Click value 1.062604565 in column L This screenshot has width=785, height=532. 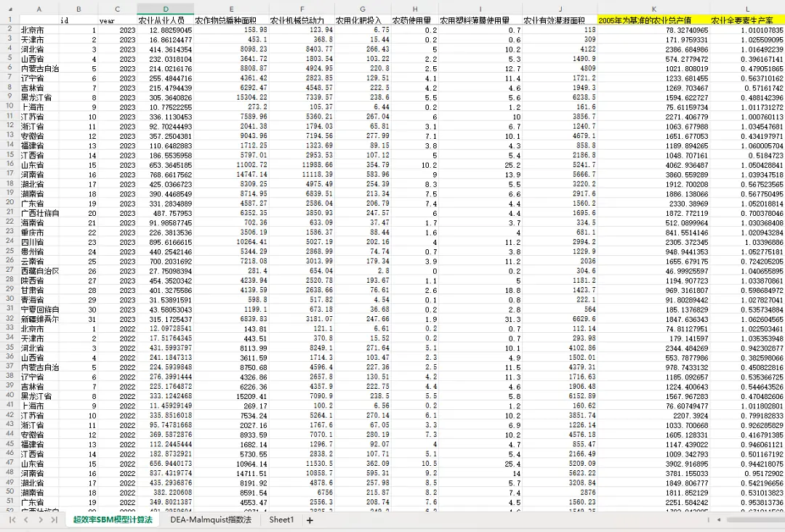click(x=747, y=319)
